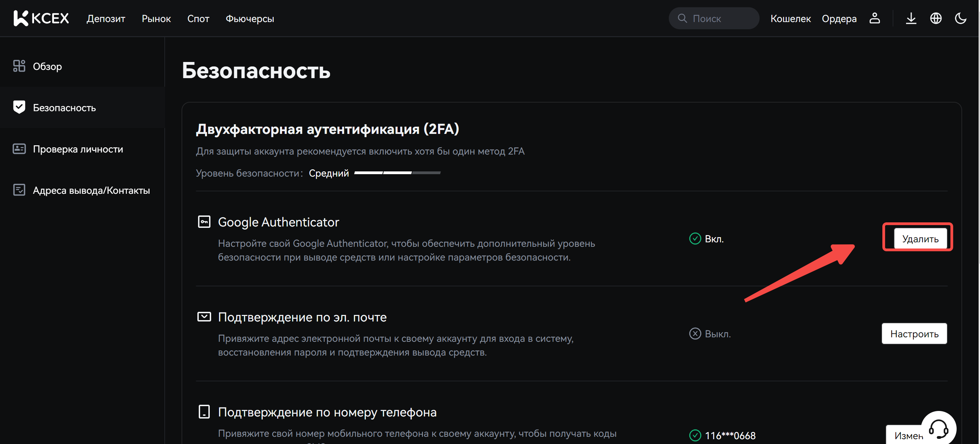Click Настроить for email verification
This screenshot has width=980, height=444.
pyautogui.click(x=914, y=334)
